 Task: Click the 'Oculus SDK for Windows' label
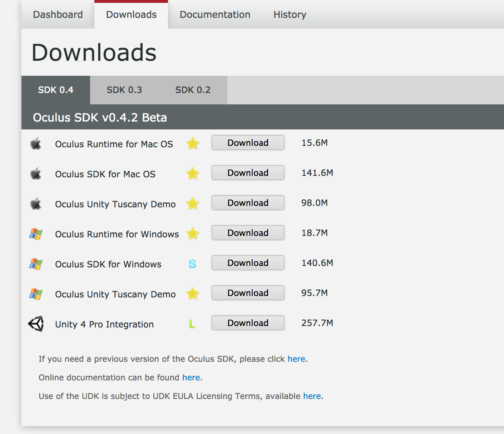pyautogui.click(x=108, y=264)
